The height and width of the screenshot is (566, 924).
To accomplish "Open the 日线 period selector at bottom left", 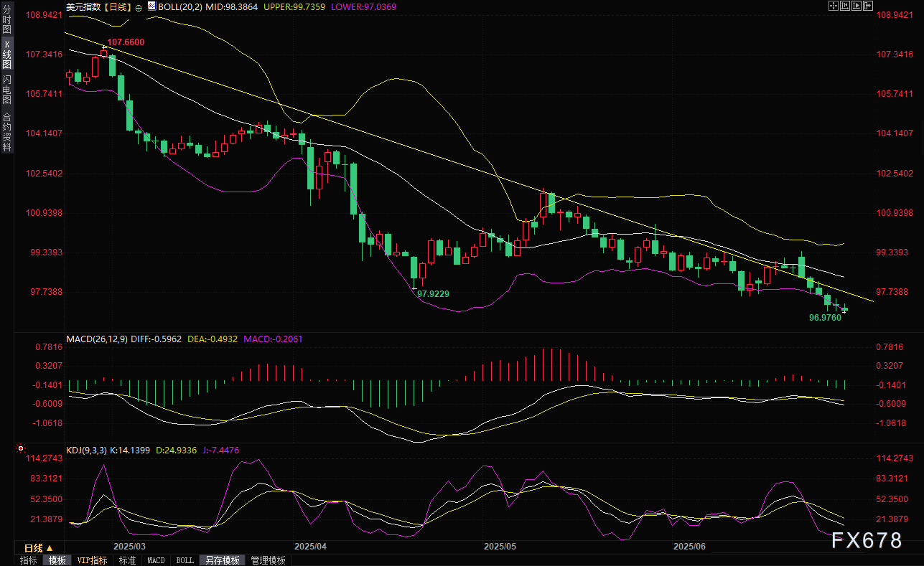I will click(x=39, y=548).
